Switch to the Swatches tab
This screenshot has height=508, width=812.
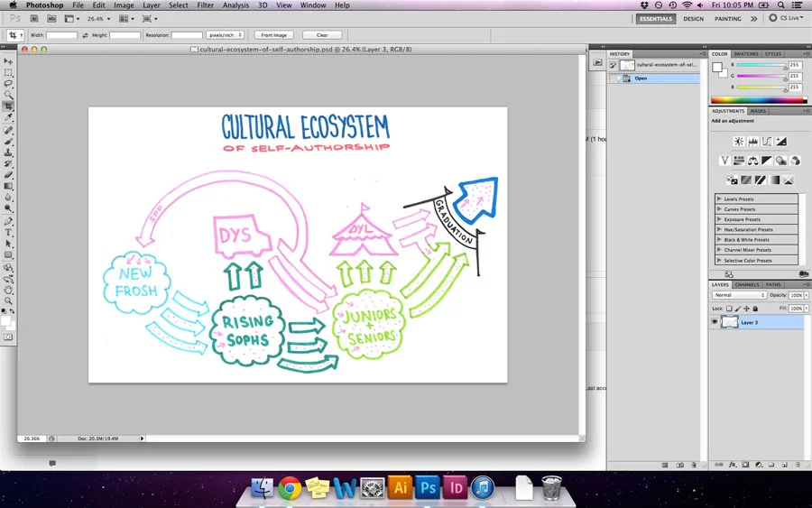coord(746,54)
